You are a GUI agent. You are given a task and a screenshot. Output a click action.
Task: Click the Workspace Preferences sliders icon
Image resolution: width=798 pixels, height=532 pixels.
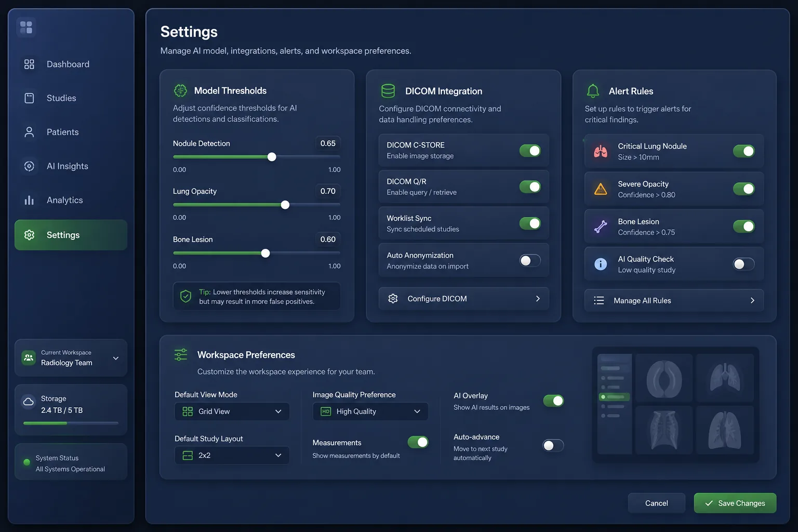[x=181, y=355]
